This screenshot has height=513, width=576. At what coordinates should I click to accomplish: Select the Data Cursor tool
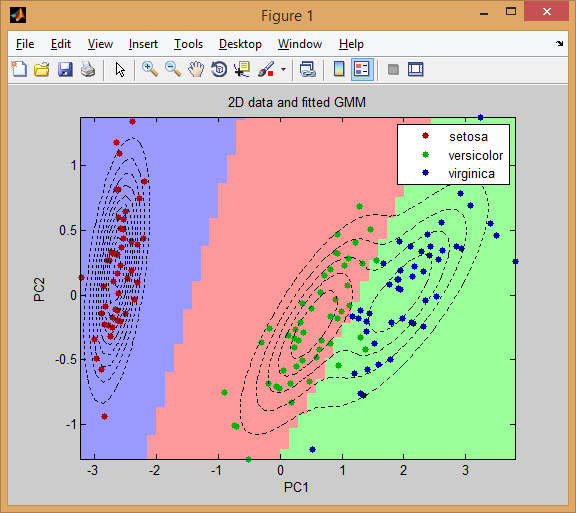pyautogui.click(x=242, y=69)
